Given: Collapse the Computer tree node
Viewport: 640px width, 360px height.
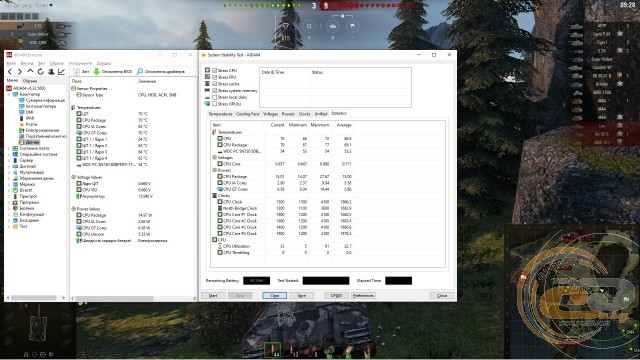Looking at the screenshot, I should coord(9,94).
